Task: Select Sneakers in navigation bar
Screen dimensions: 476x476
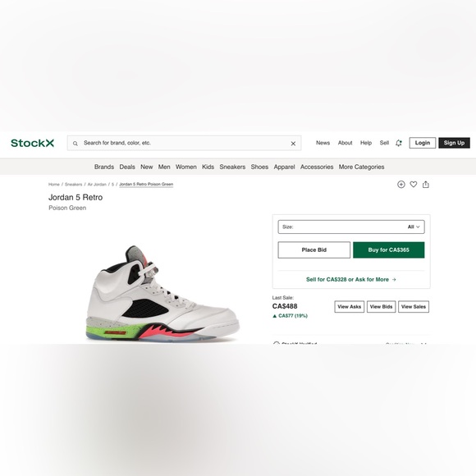Action: point(232,167)
